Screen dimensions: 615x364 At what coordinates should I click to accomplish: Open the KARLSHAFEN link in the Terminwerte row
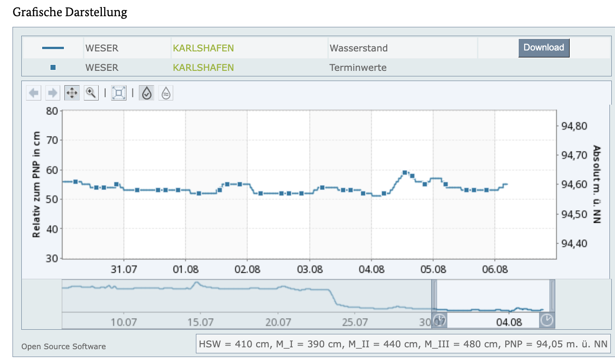203,68
